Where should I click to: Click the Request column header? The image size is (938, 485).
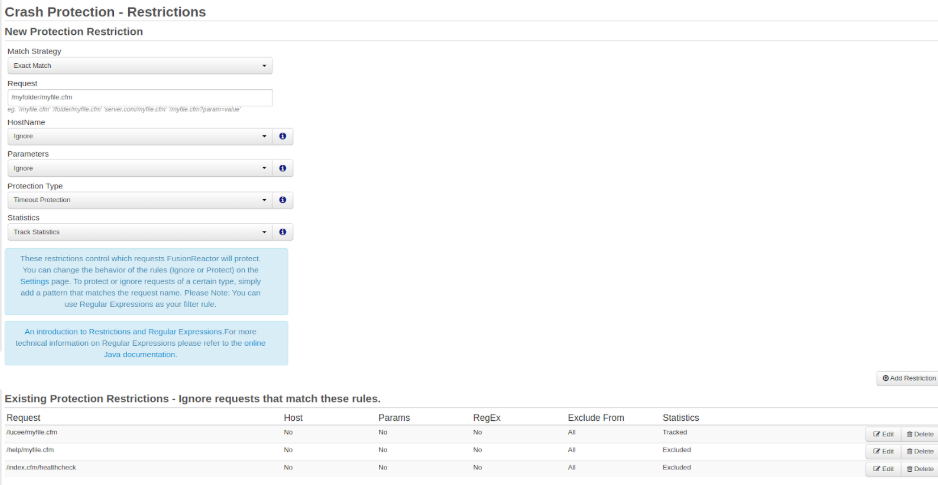coord(23,417)
